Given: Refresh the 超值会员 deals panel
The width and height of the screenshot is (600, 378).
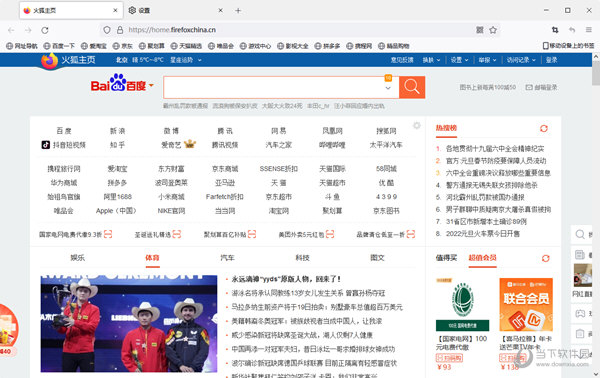Looking at the screenshot, I should 546,258.
